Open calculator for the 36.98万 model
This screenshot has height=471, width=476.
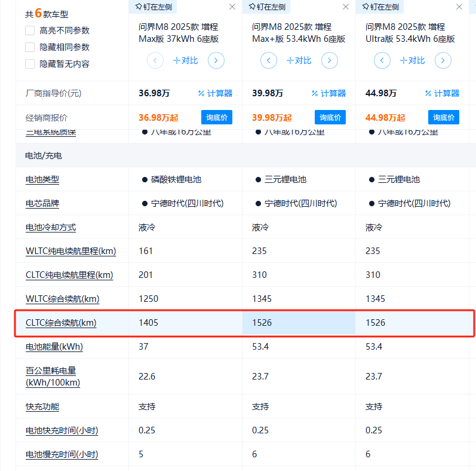coord(215,93)
